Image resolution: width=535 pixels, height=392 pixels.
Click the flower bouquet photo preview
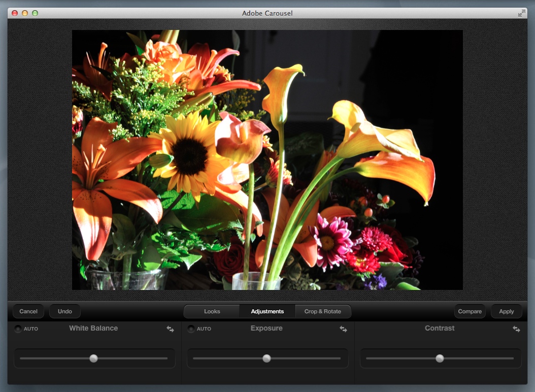pyautogui.click(x=267, y=159)
